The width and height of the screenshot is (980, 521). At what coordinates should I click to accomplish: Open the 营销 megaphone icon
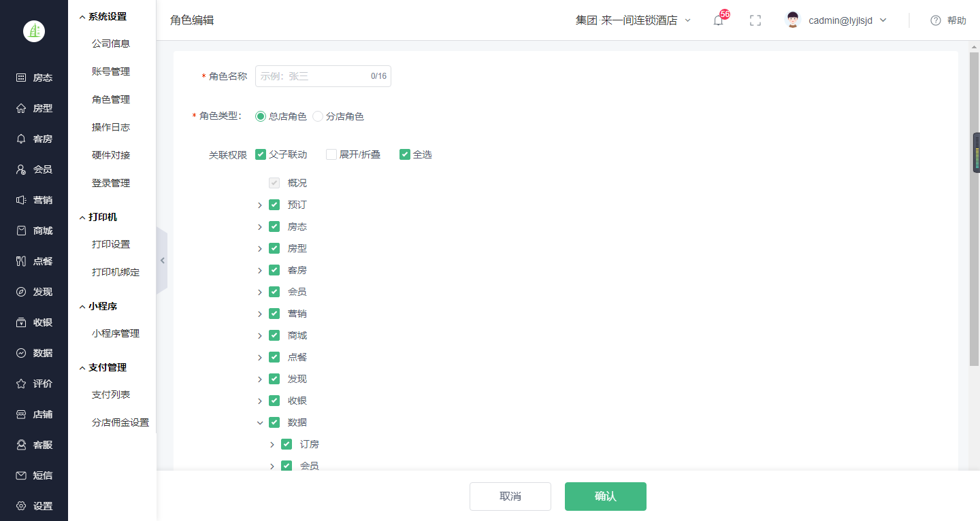tap(21, 200)
